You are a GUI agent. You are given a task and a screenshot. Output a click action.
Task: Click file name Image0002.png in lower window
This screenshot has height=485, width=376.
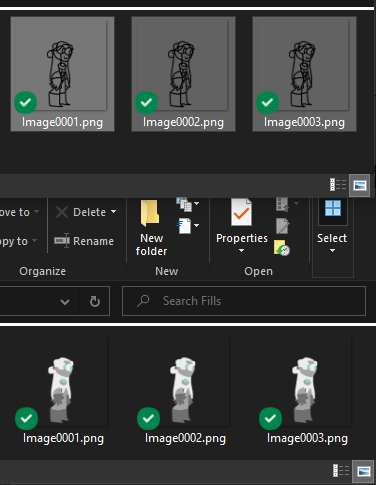coord(185,439)
